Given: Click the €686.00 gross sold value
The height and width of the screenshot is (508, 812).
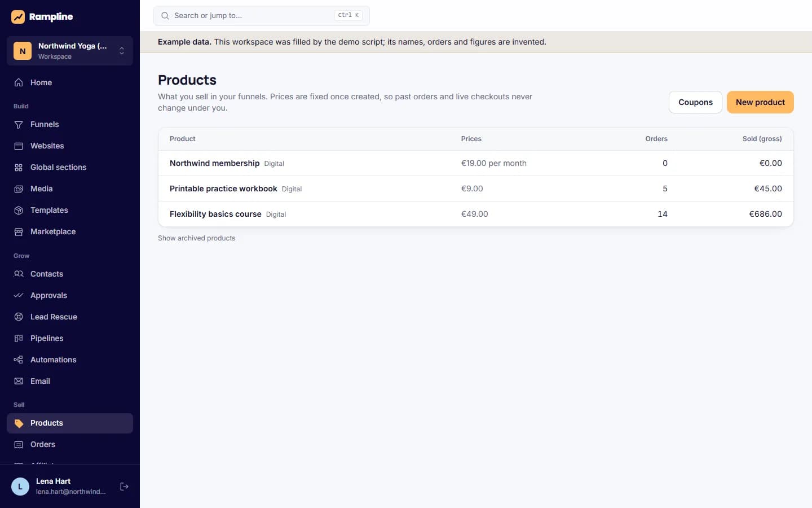Looking at the screenshot, I should 765,214.
